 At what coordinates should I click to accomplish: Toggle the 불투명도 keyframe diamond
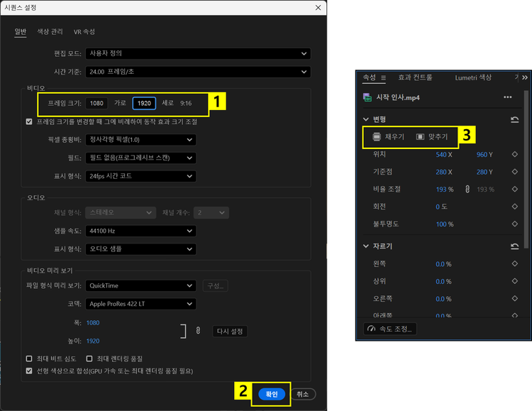(x=515, y=224)
